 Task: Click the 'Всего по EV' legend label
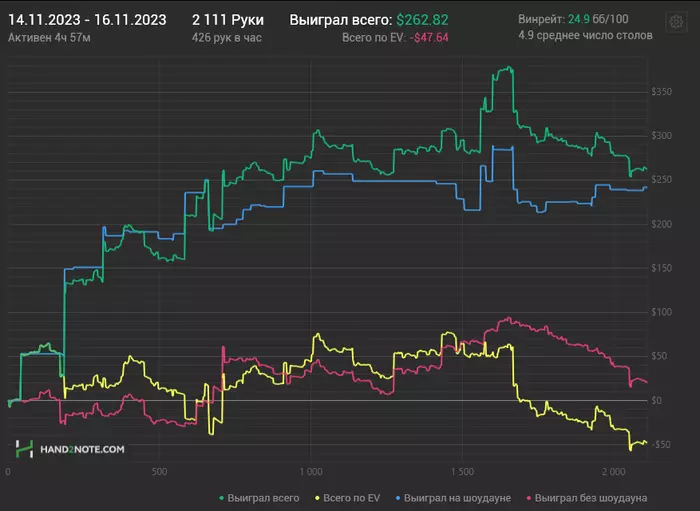352,498
